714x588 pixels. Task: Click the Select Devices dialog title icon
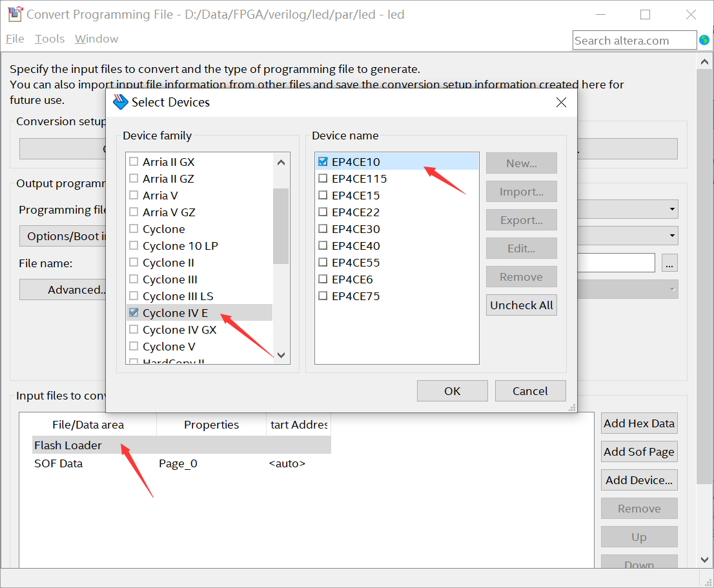coord(120,102)
